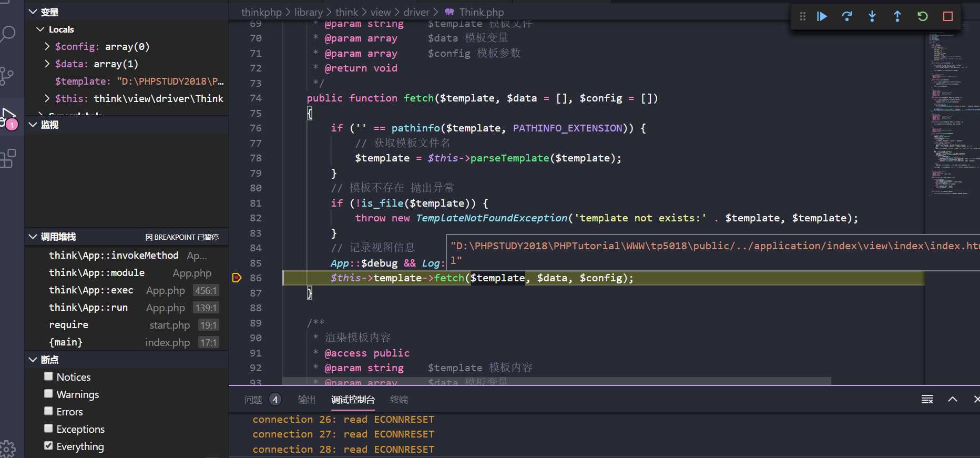Click the fetch function name on line 74

418,98
